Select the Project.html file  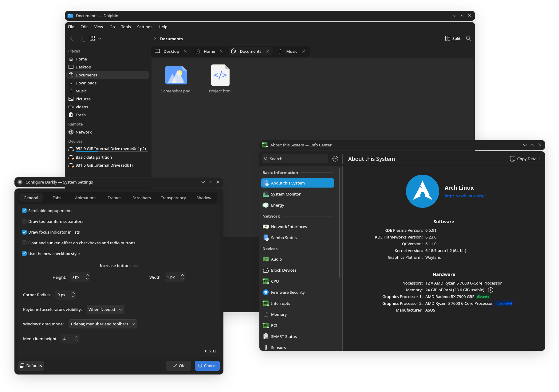click(x=220, y=80)
